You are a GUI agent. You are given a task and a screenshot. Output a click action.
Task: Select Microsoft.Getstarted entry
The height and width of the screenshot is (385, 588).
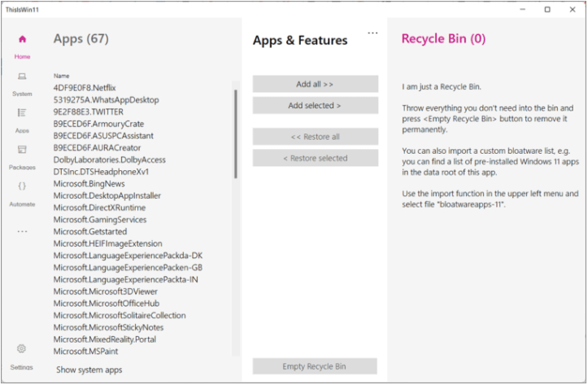pos(90,231)
